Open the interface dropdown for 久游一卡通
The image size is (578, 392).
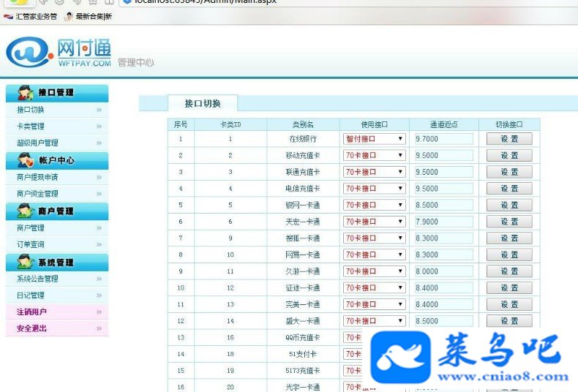[x=374, y=271]
